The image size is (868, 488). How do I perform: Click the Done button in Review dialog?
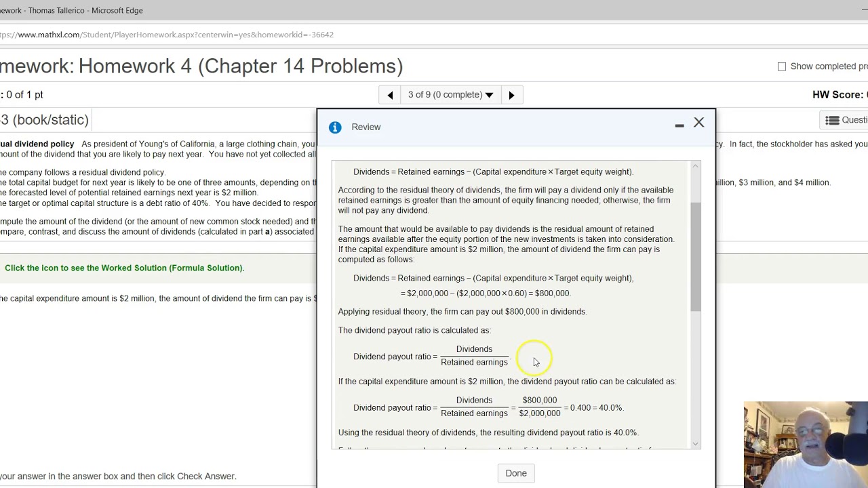pos(516,473)
